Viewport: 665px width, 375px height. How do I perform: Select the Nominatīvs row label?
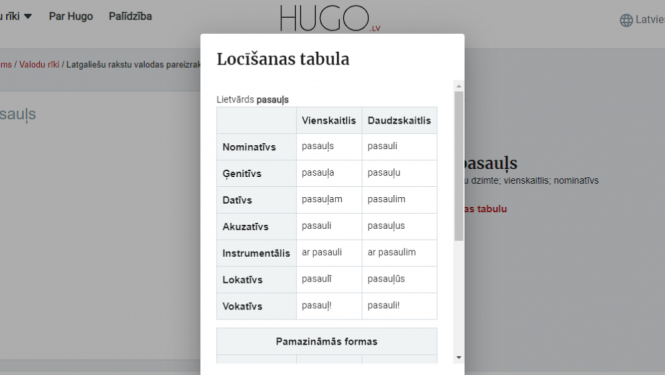(256, 147)
